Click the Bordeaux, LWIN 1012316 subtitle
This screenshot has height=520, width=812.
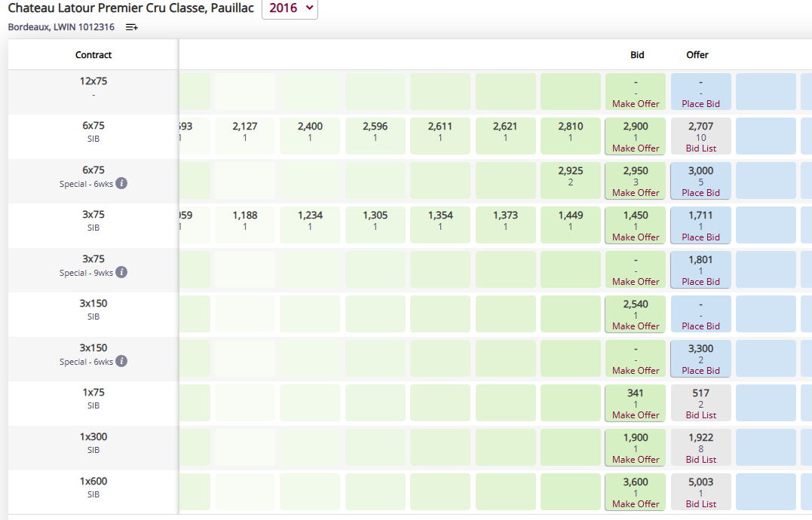61,27
